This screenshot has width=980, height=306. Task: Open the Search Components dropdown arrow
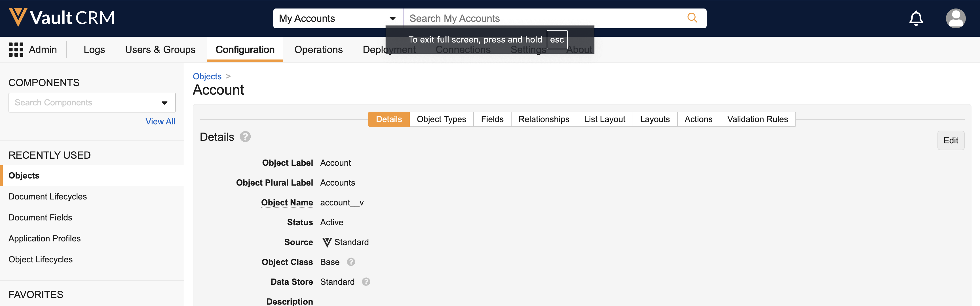pos(164,103)
